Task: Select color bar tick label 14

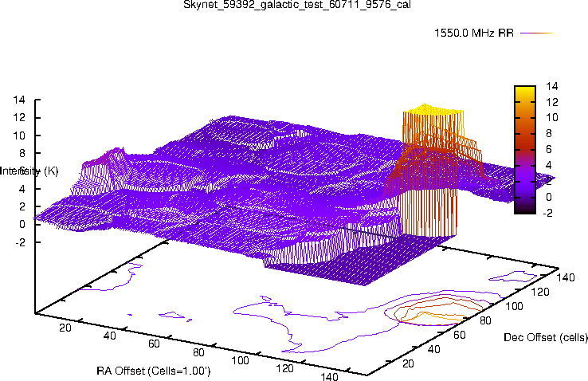Action: click(x=551, y=86)
